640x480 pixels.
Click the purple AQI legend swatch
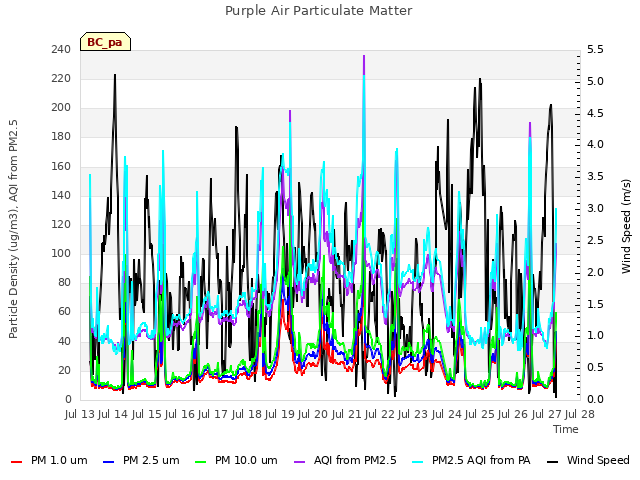pos(300,462)
